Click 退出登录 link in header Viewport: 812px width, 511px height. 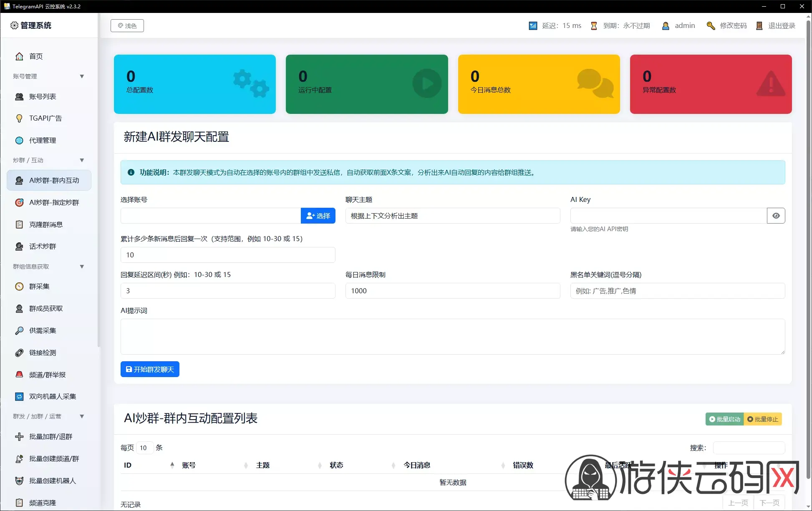click(782, 26)
